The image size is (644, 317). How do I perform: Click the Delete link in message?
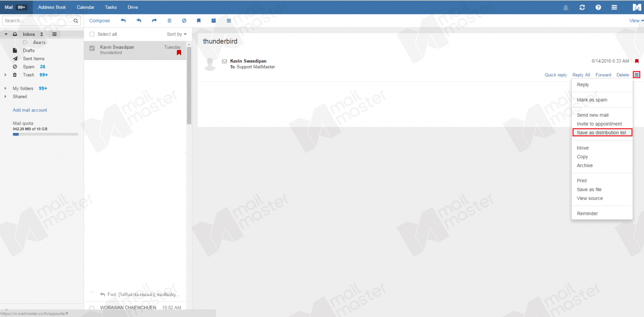coord(623,75)
